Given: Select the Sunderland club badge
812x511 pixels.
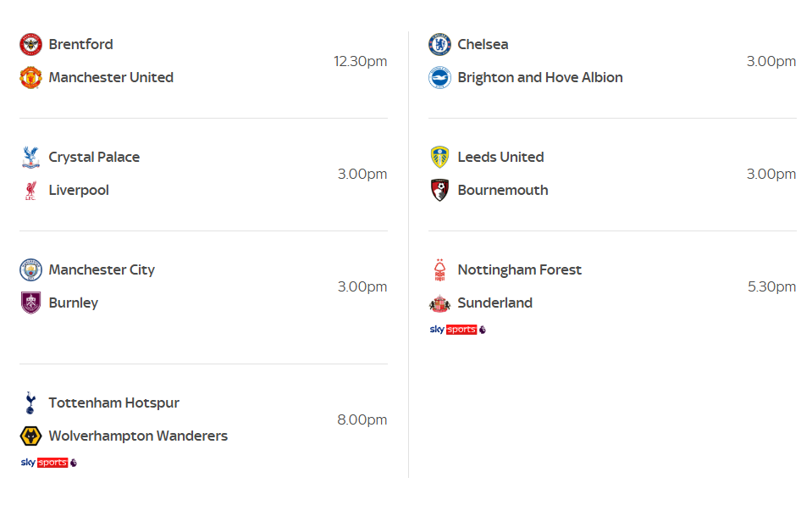Looking at the screenshot, I should [x=439, y=303].
